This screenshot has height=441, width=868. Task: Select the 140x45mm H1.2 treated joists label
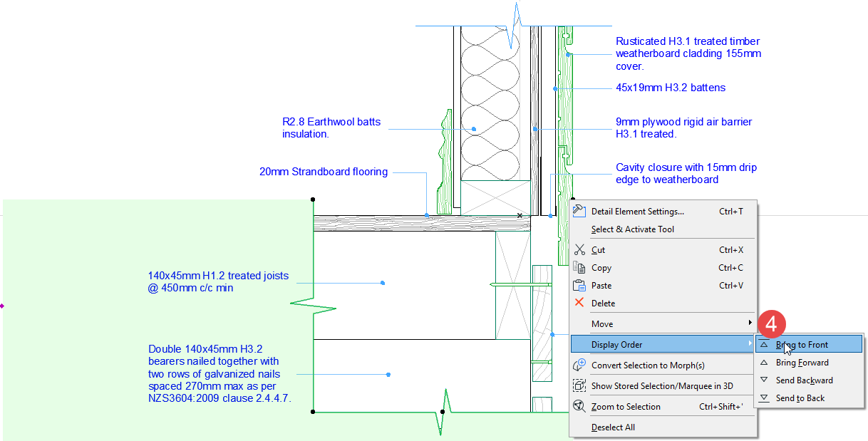(218, 281)
